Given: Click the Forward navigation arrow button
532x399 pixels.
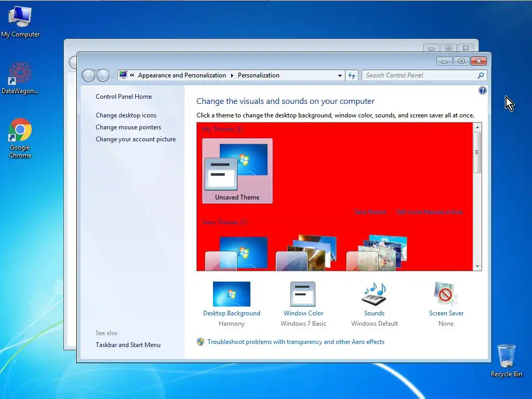Looking at the screenshot, I should (103, 75).
